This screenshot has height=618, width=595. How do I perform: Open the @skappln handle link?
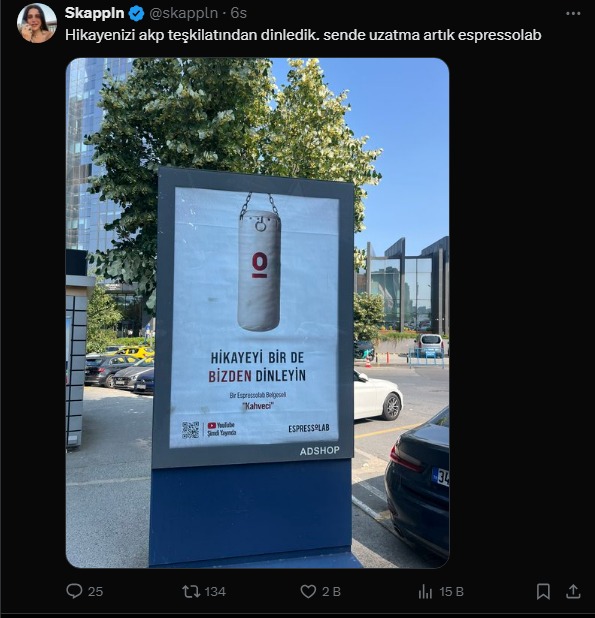[183, 13]
